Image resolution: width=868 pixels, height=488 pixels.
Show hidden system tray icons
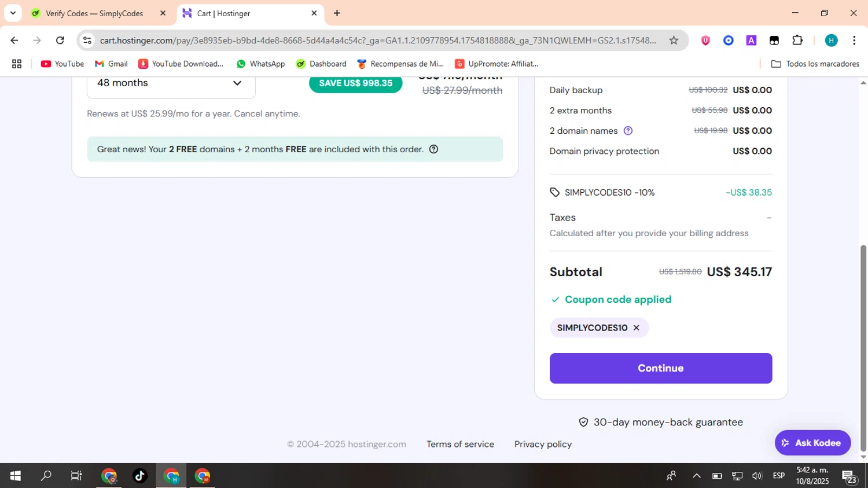tap(696, 476)
